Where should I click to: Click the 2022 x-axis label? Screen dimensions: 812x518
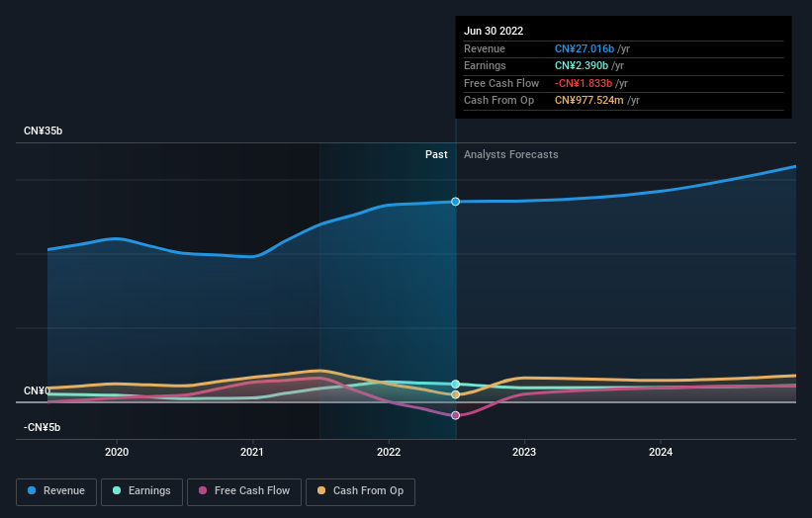(x=389, y=452)
